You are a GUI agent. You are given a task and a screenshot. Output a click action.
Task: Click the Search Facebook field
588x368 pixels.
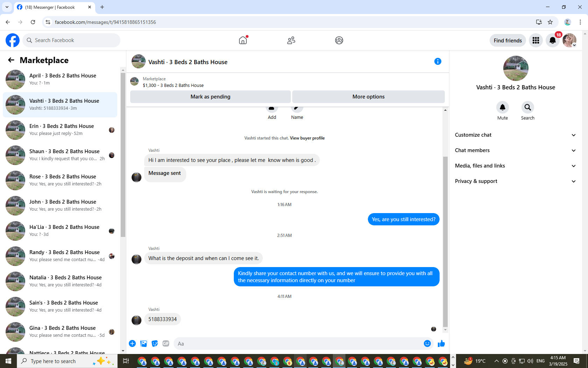(71, 40)
